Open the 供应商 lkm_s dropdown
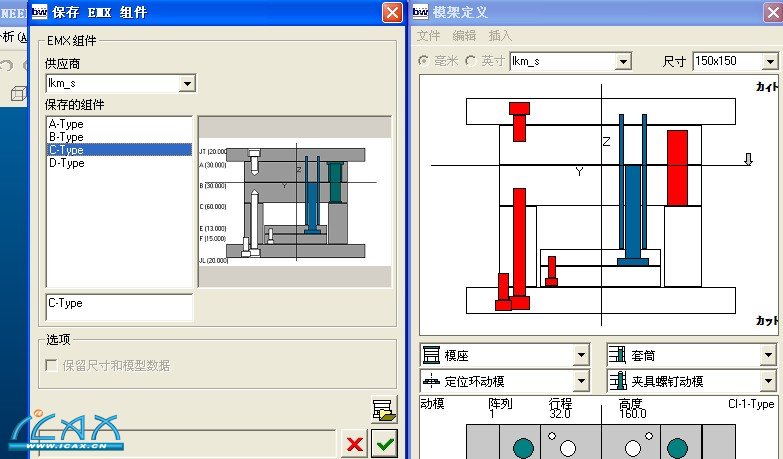This screenshot has height=459, width=783. (x=187, y=83)
